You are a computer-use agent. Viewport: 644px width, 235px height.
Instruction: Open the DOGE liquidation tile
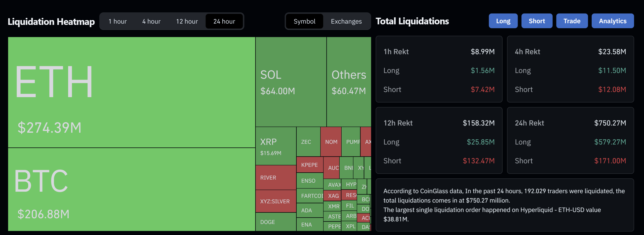268,222
